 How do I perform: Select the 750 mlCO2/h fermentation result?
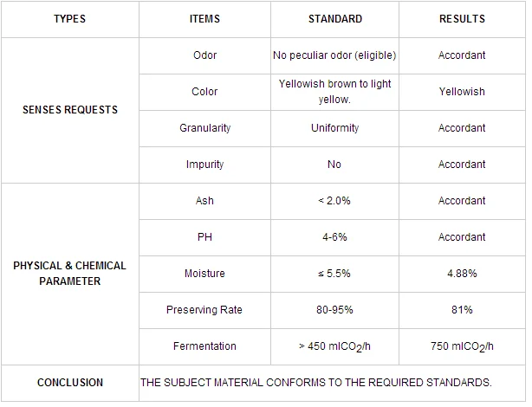point(462,346)
